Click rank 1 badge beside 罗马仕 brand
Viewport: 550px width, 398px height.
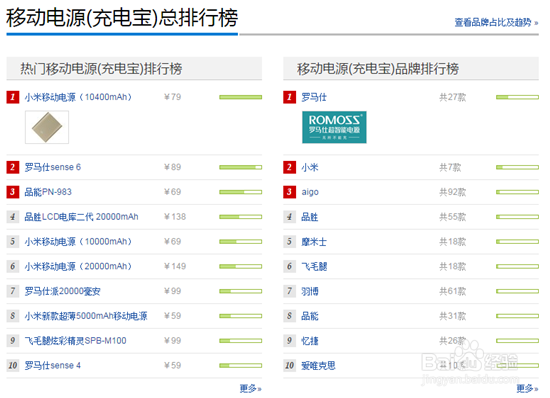tap(289, 97)
